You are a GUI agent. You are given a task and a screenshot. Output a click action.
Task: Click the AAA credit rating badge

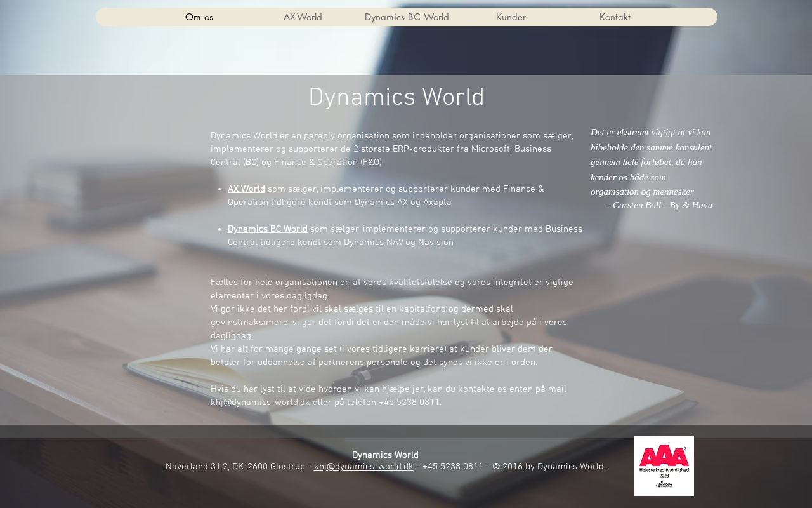(x=664, y=466)
